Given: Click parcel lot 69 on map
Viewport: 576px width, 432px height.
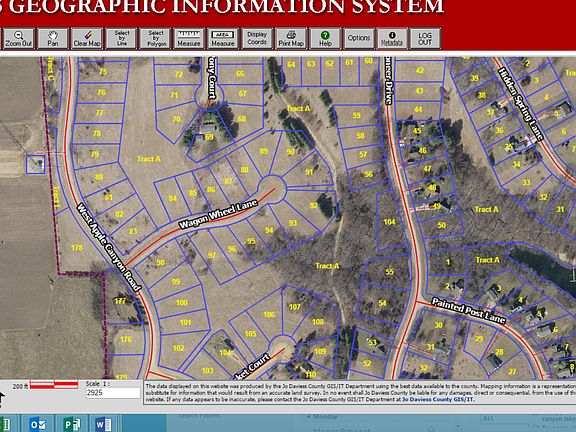Looking at the screenshot, I should 209,137.
